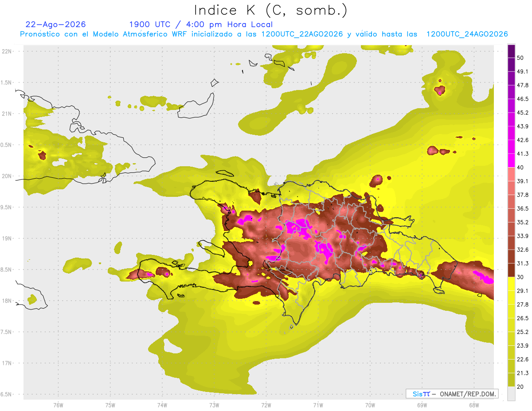Click the colorbar value "42.6"

pyautogui.click(x=523, y=140)
